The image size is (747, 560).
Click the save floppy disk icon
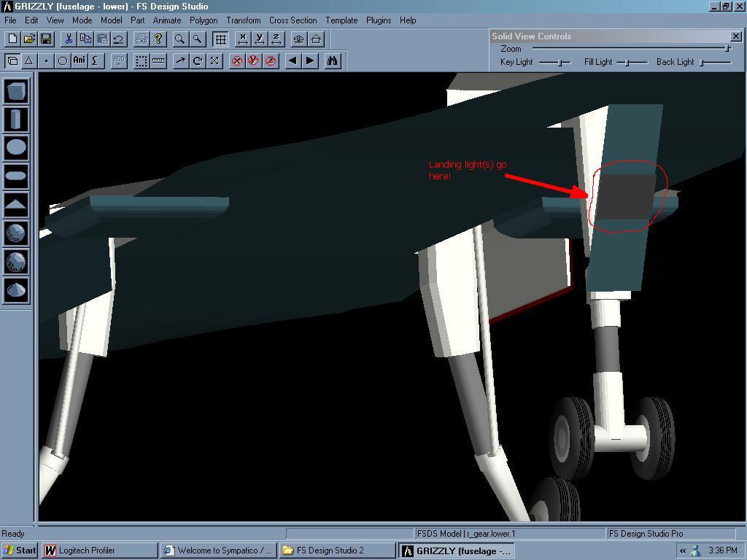[45, 39]
